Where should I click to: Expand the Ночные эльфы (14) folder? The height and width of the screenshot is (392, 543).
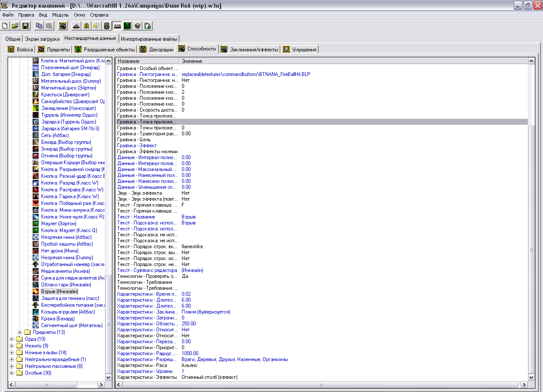(x=11, y=353)
